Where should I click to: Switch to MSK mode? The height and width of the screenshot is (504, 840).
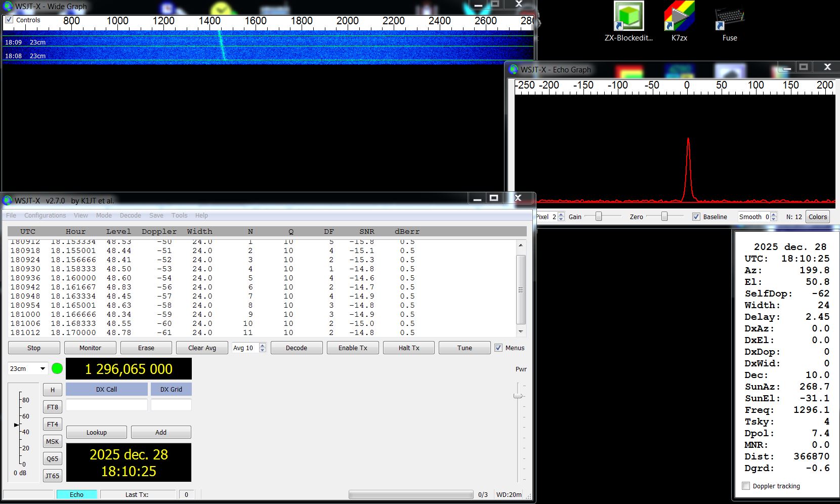(53, 442)
